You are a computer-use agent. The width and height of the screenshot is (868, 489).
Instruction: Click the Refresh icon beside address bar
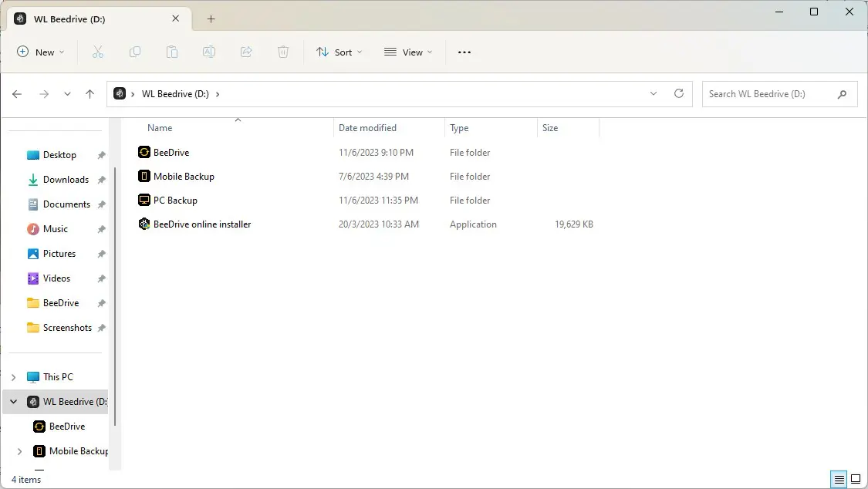click(679, 93)
